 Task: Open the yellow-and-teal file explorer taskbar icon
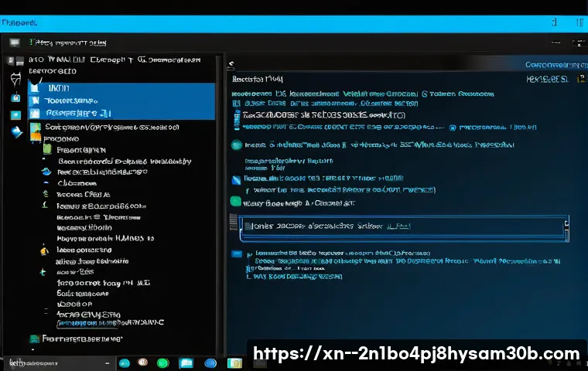tap(234, 362)
